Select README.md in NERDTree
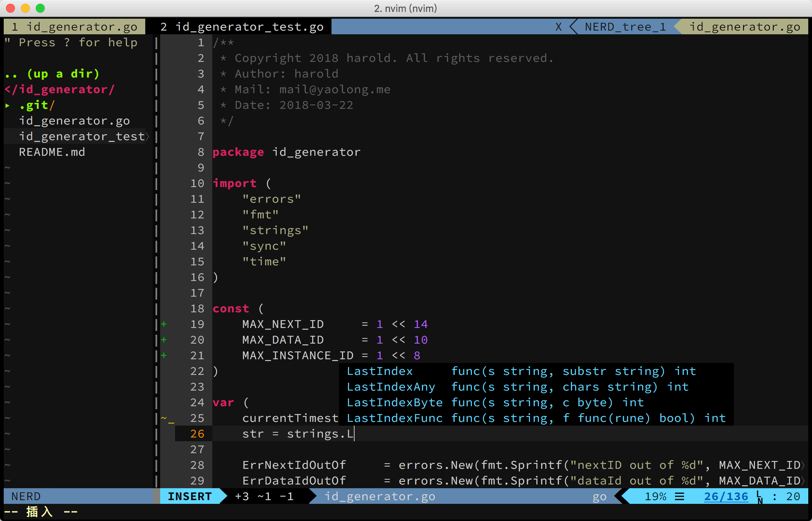812x521 pixels. (x=52, y=152)
